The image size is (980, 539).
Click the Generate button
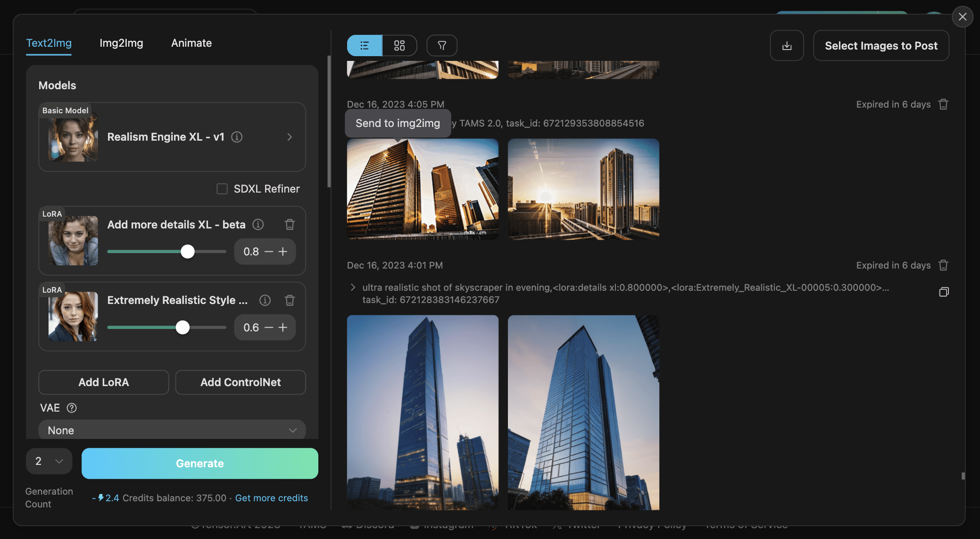199,463
